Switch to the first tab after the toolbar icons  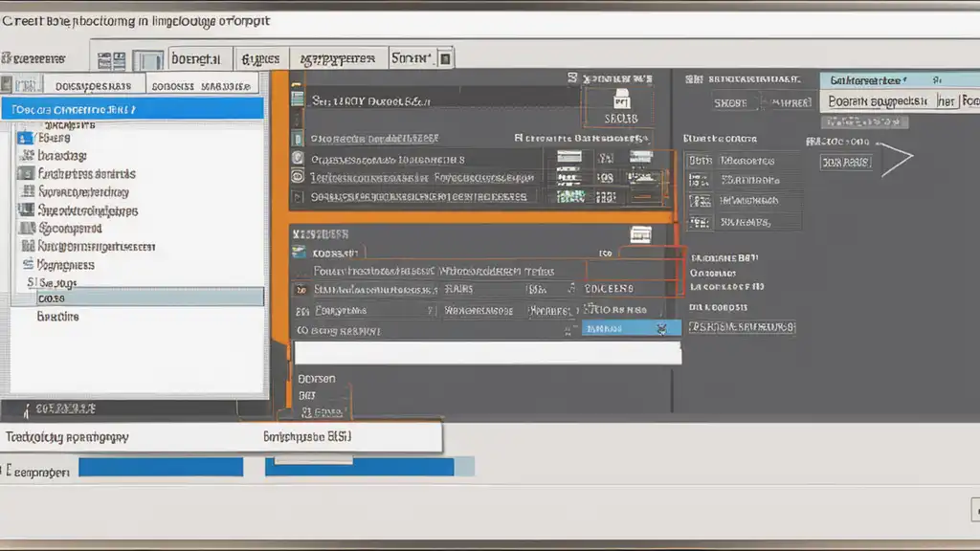[201, 59]
